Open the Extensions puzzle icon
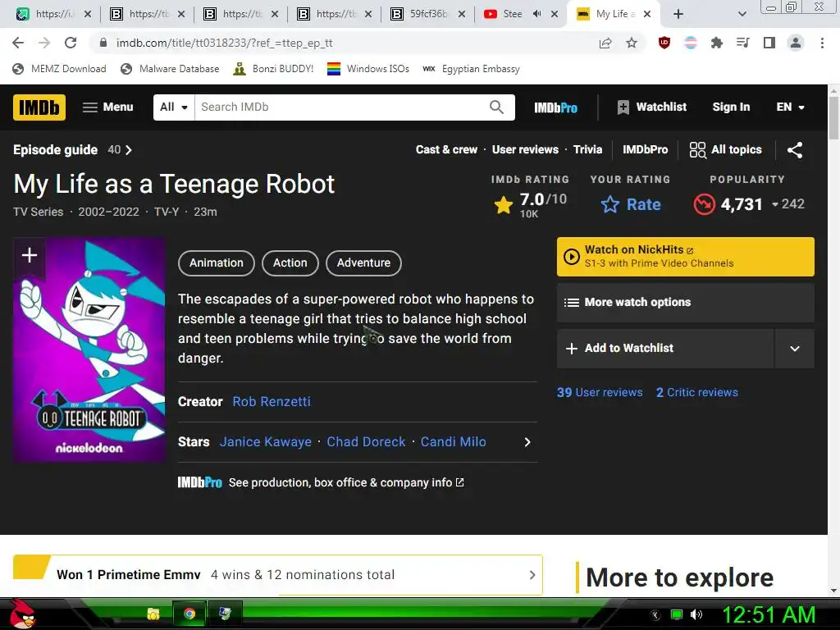The image size is (840, 630). (x=717, y=43)
